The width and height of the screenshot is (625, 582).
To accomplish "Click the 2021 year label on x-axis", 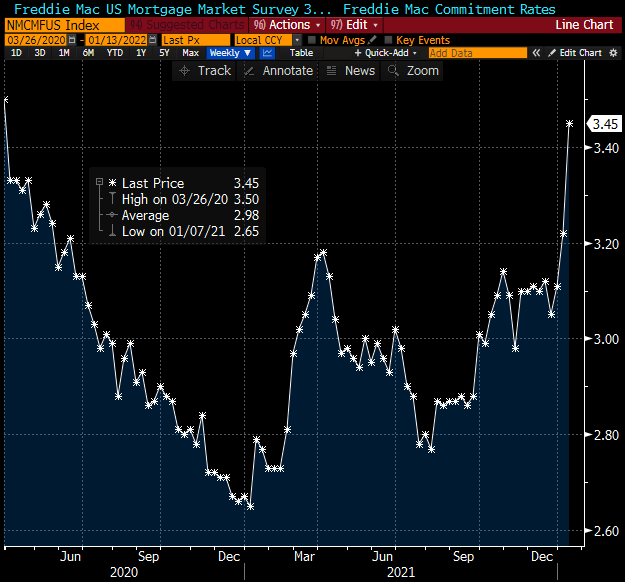I will (x=401, y=572).
